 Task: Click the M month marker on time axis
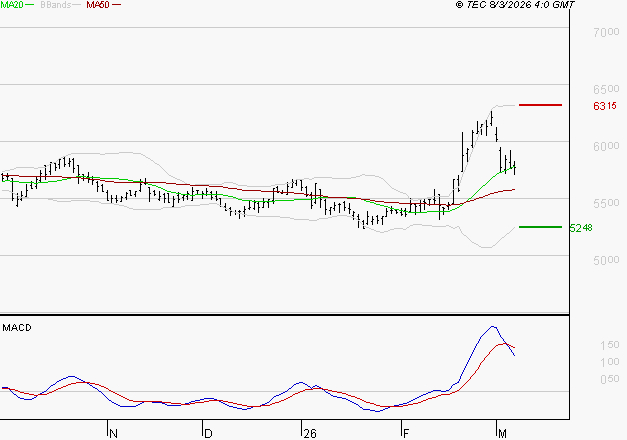(502, 434)
